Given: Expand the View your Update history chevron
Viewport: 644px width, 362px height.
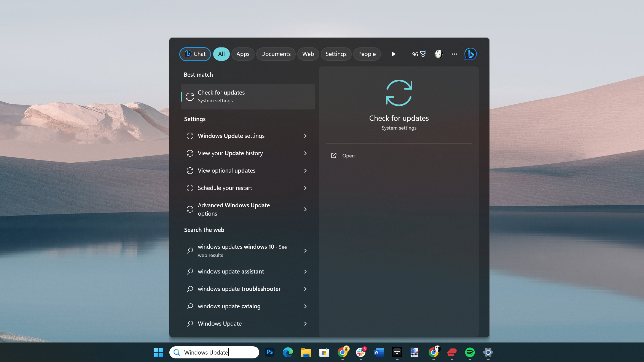Looking at the screenshot, I should coord(305,153).
